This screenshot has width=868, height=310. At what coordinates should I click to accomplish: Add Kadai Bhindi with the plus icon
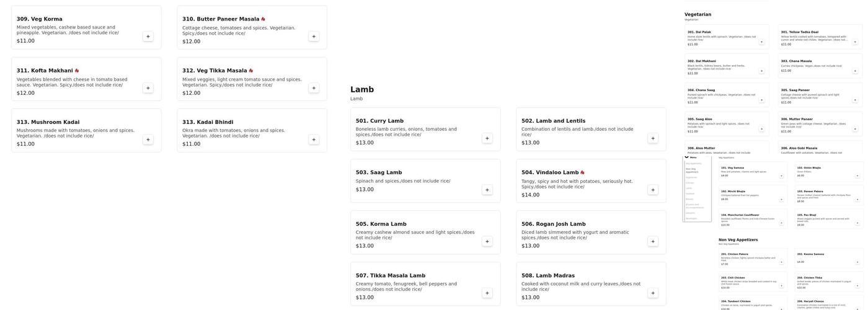click(x=314, y=139)
